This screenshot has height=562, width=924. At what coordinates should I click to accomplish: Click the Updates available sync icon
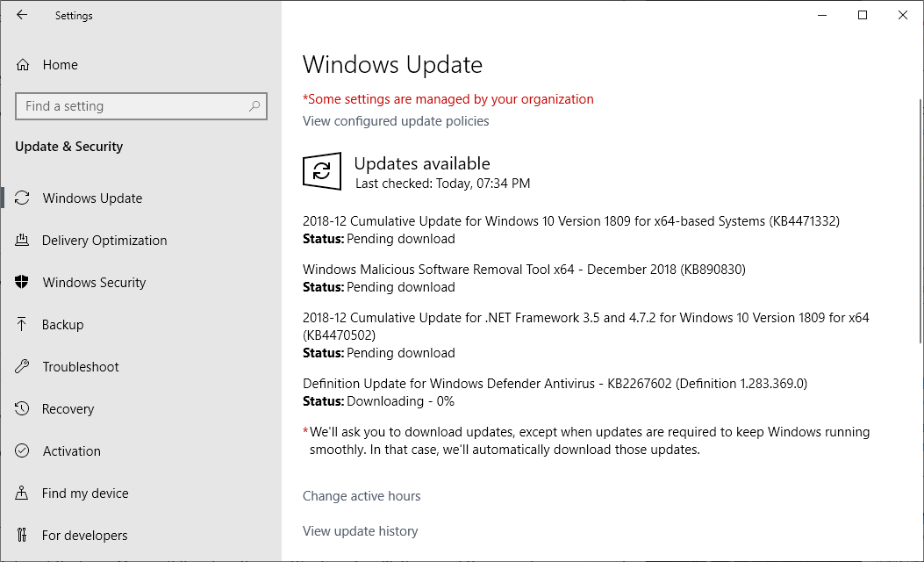[x=322, y=171]
